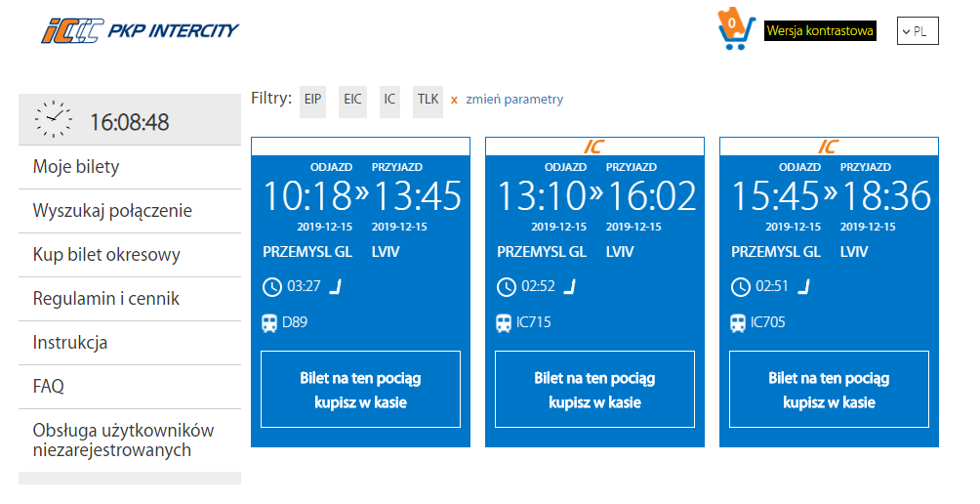Viewport: 980px width, 504px height.
Task: Open Kup bilet okresowy
Action: click(106, 255)
